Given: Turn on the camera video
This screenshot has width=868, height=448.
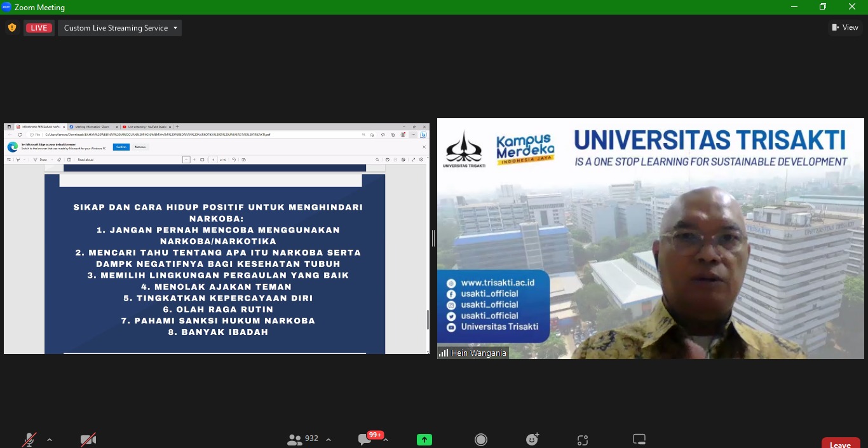Looking at the screenshot, I should point(88,439).
